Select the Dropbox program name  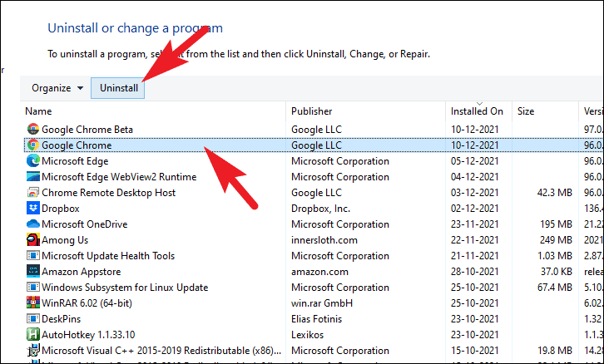tap(61, 208)
